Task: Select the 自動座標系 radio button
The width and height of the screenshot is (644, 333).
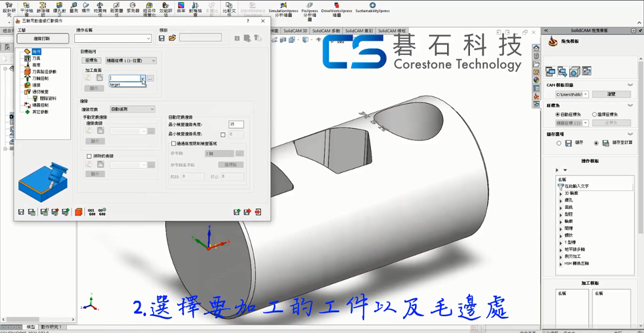Action: [558, 115]
